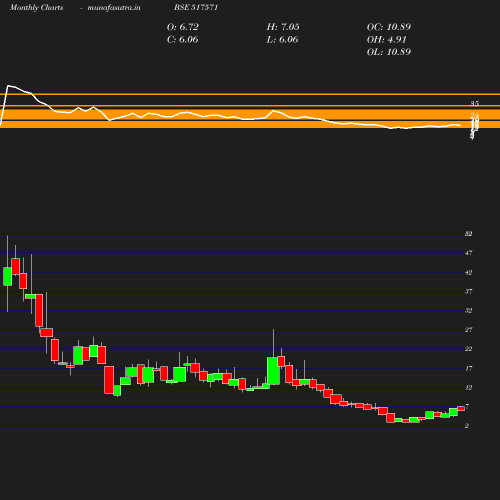Screen dimensions: 500x500
Task: Click the "BSE 517571" symbol label
Action: pos(196,7)
